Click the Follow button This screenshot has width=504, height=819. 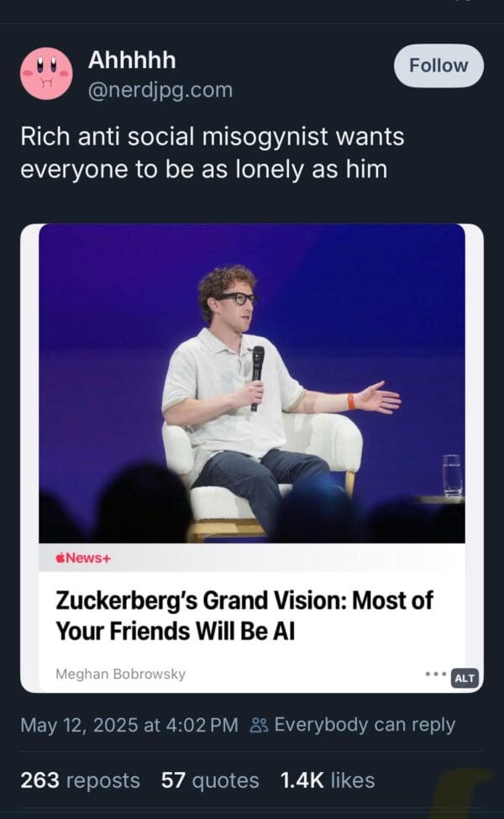point(438,66)
